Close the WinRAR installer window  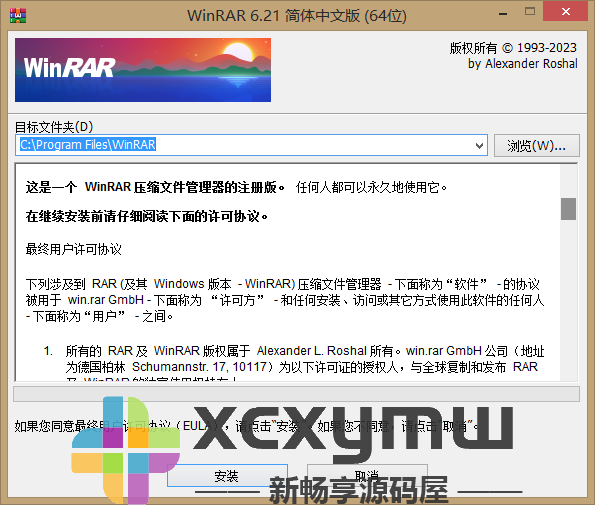tap(566, 12)
